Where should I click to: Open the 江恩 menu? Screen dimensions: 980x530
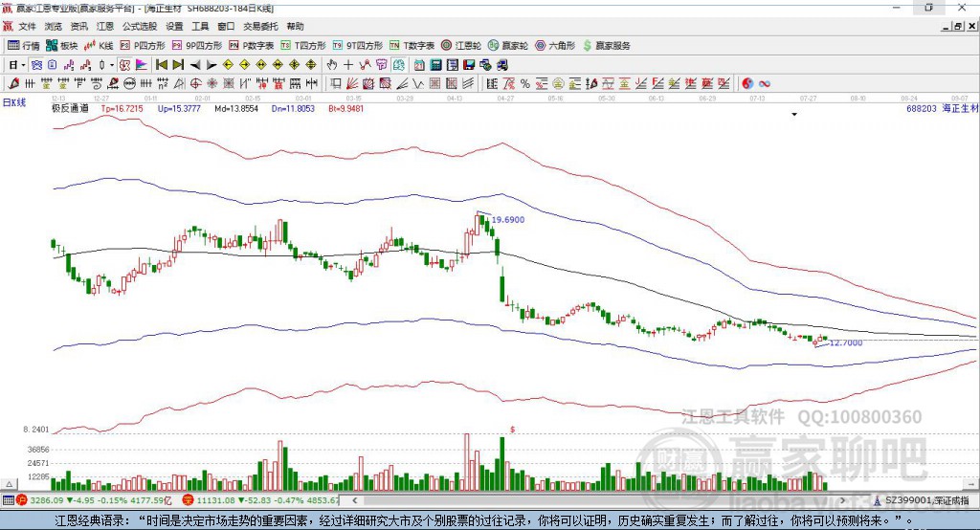(105, 26)
